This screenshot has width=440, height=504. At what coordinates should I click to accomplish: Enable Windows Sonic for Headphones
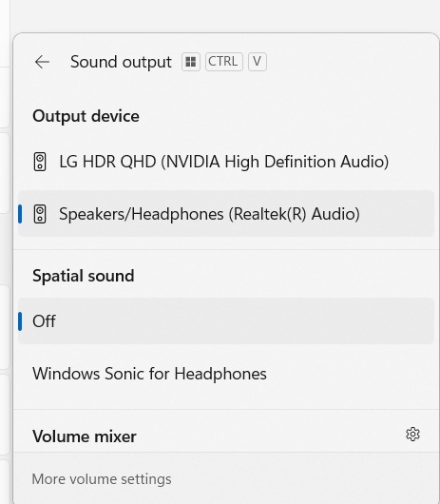(x=226, y=374)
